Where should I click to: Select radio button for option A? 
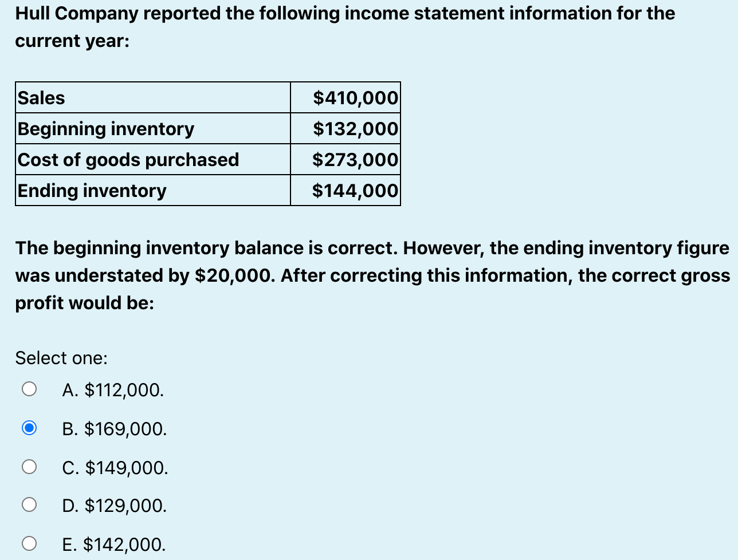coord(29,388)
